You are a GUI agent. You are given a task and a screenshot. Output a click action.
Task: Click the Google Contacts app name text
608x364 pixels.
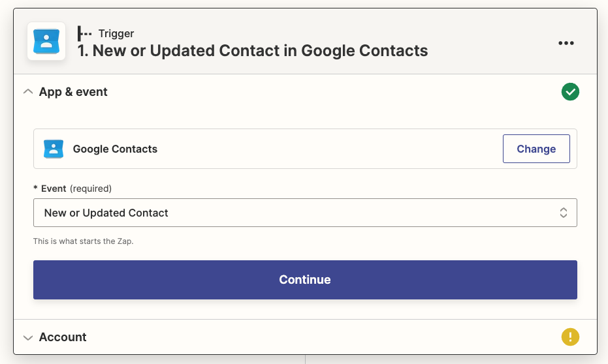point(115,149)
